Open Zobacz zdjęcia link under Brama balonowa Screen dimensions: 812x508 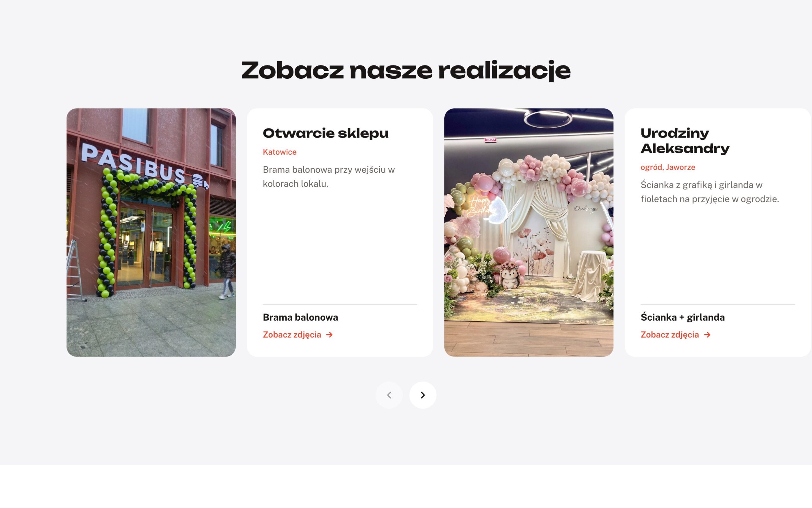(298, 335)
